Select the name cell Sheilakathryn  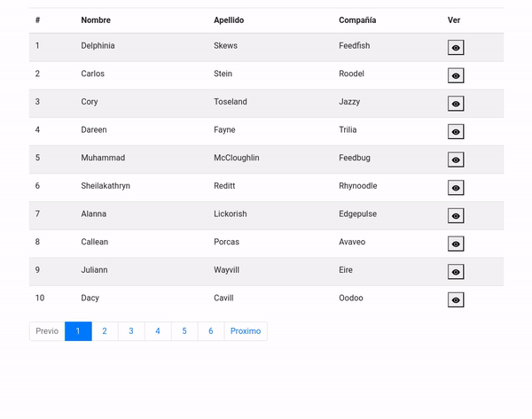tap(106, 186)
